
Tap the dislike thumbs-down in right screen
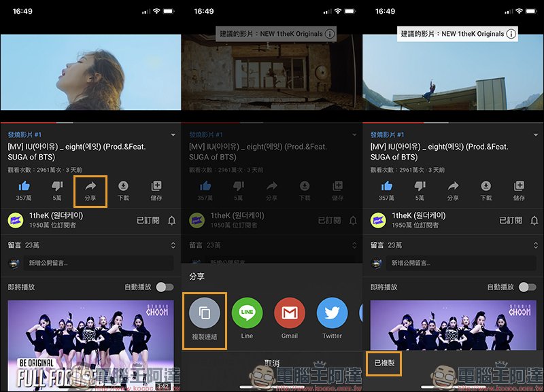(x=420, y=186)
